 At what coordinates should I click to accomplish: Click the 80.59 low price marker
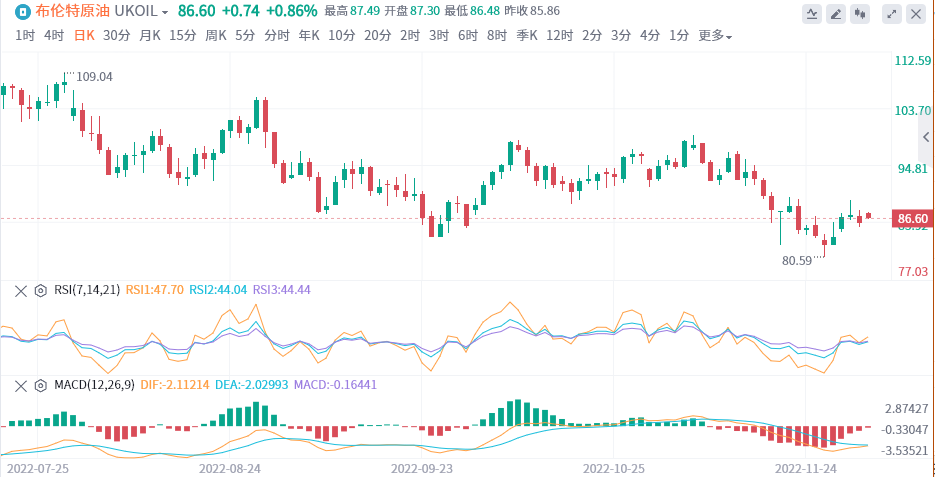(x=798, y=261)
